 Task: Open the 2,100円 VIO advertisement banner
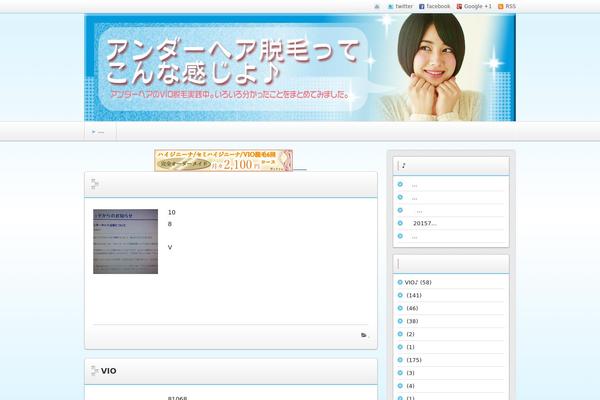click(x=223, y=160)
